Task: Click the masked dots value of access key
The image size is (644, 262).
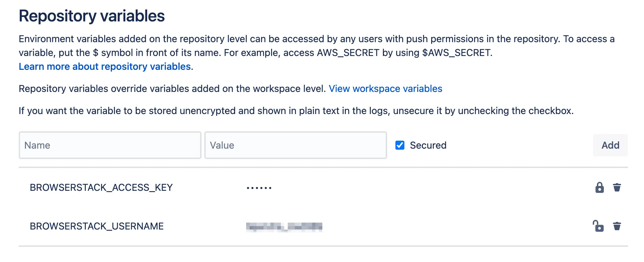Action: click(x=259, y=188)
